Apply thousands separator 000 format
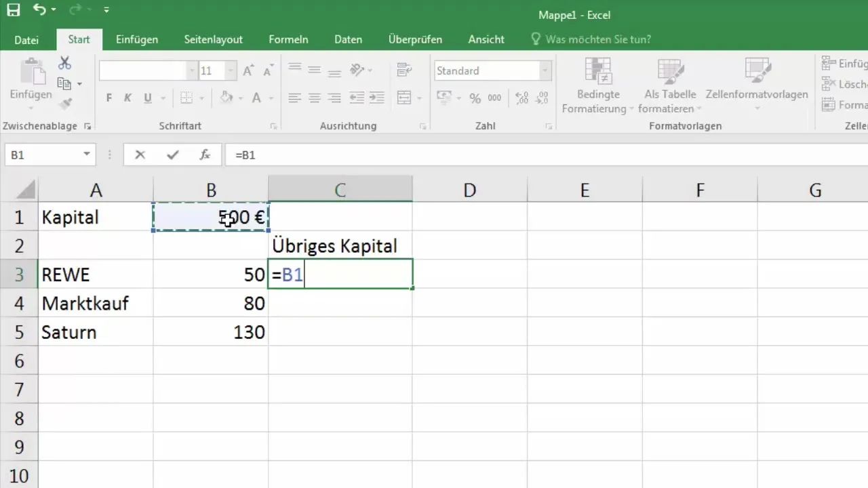Screen dimensions: 868x488 (494, 98)
